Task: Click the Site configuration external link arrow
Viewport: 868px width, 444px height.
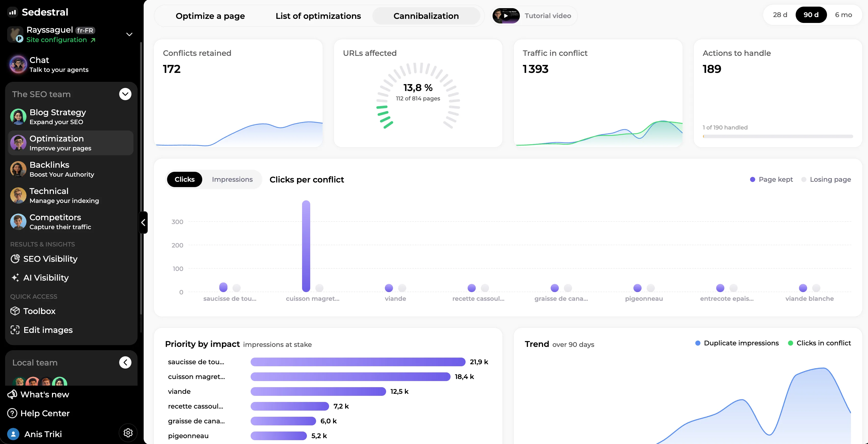Action: tap(93, 40)
